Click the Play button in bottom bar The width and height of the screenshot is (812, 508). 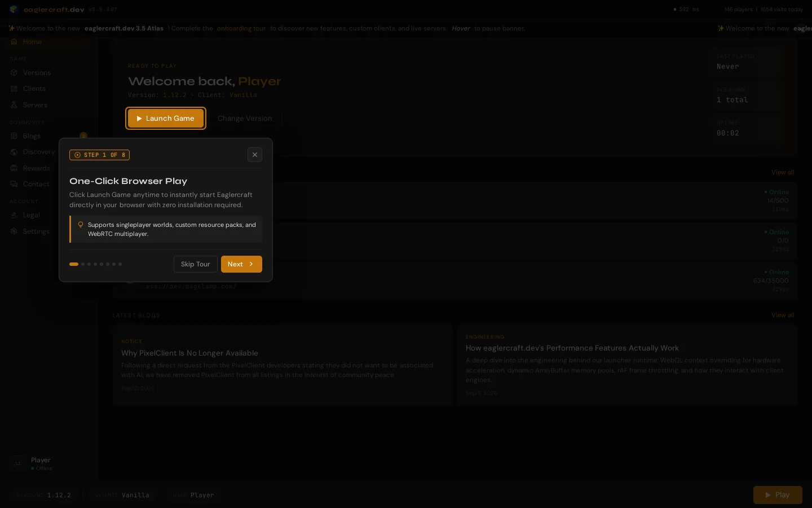[x=778, y=495]
